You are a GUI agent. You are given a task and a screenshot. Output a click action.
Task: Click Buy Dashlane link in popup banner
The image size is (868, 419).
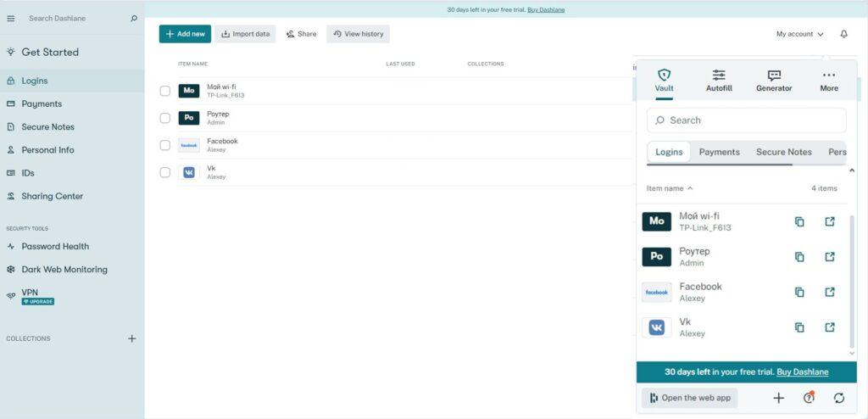coord(803,372)
